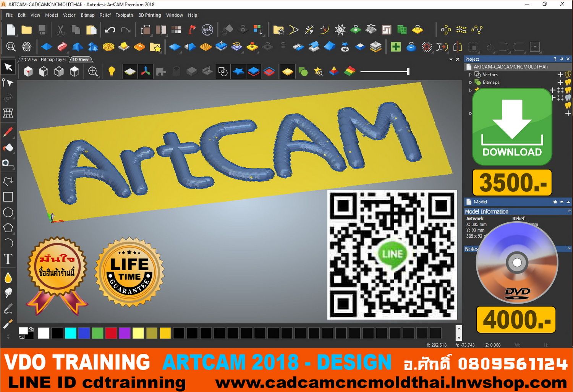Activate the Text tool
Viewport: 573px width, 392px height.
8,259
